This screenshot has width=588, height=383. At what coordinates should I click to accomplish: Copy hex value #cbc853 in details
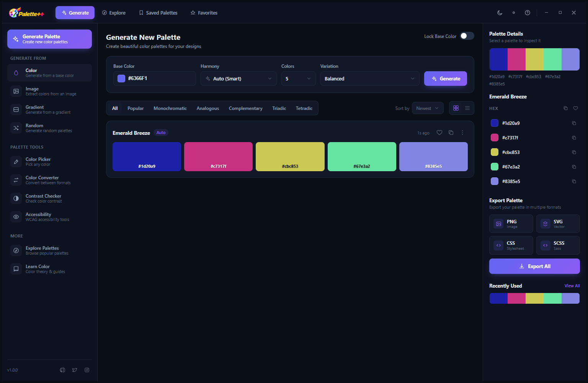point(574,152)
